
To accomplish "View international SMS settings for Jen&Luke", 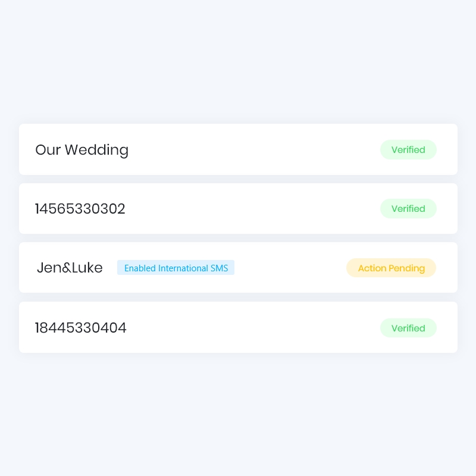I will pyautogui.click(x=176, y=268).
